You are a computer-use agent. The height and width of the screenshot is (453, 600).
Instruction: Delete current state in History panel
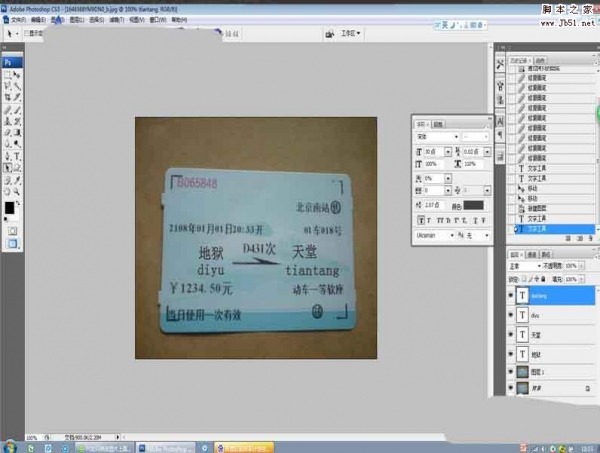coord(591,238)
